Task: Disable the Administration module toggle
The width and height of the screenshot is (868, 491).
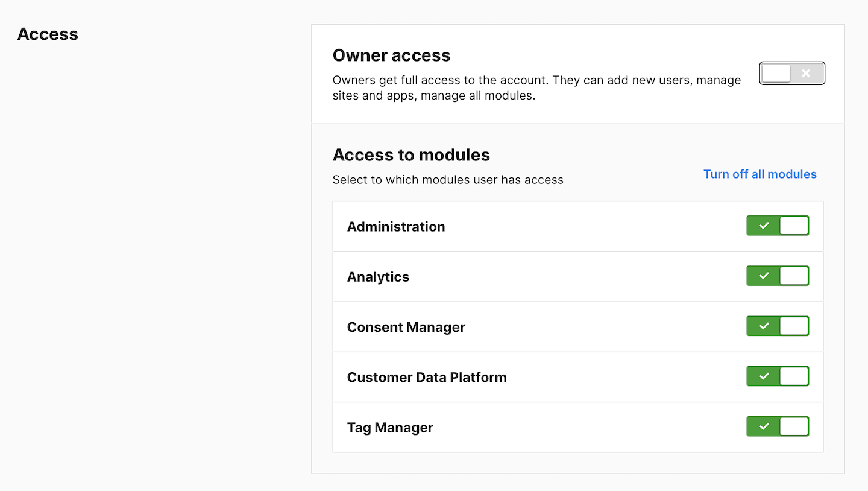Action: [778, 226]
